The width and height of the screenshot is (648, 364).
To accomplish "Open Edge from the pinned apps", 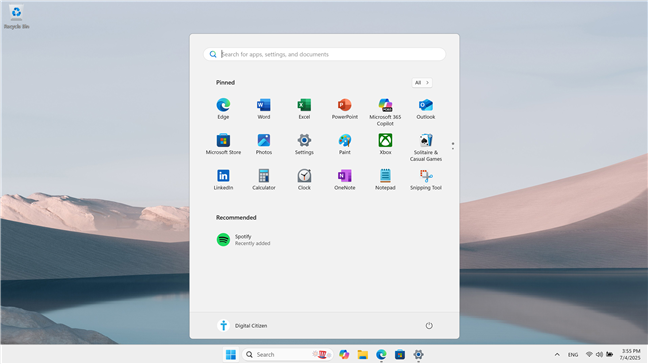I will pos(223,109).
